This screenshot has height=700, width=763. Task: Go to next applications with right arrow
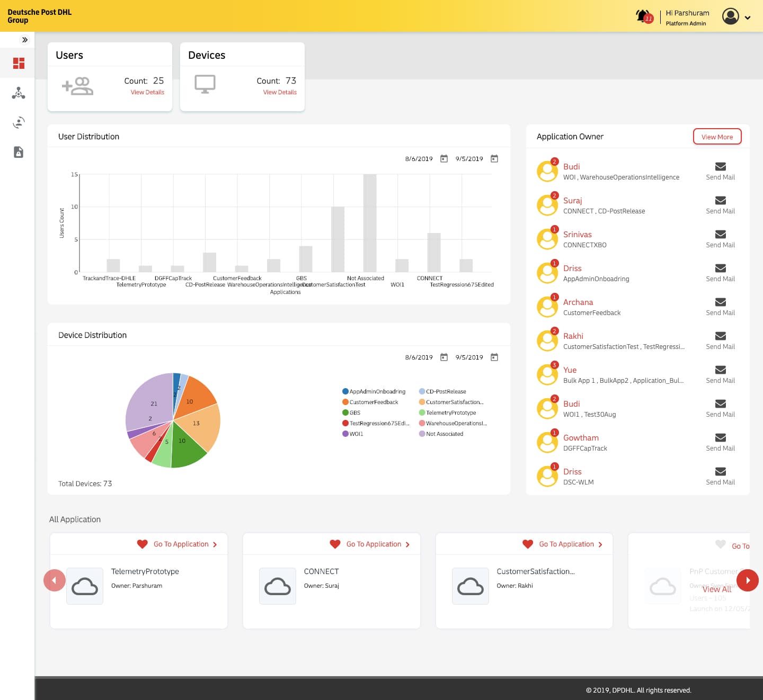point(748,580)
